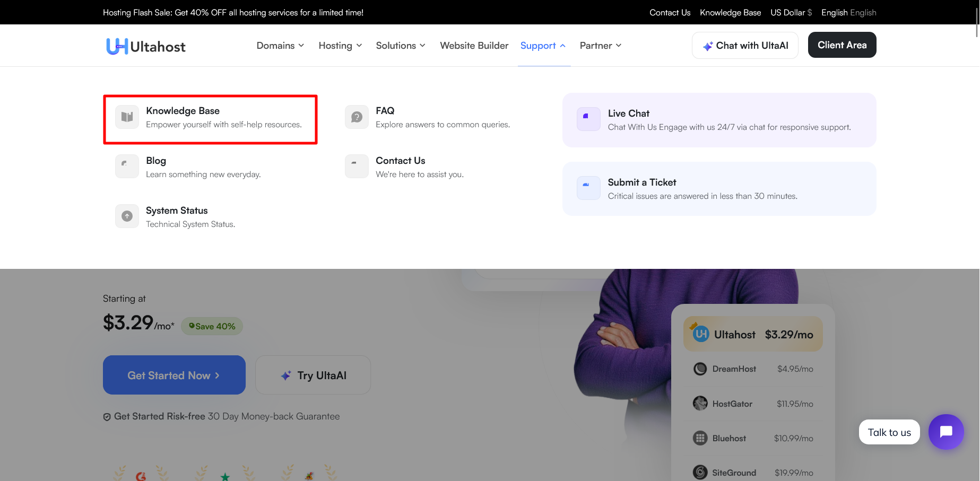This screenshot has width=980, height=481.
Task: Open the US Dollar currency selector
Action: [x=791, y=12]
